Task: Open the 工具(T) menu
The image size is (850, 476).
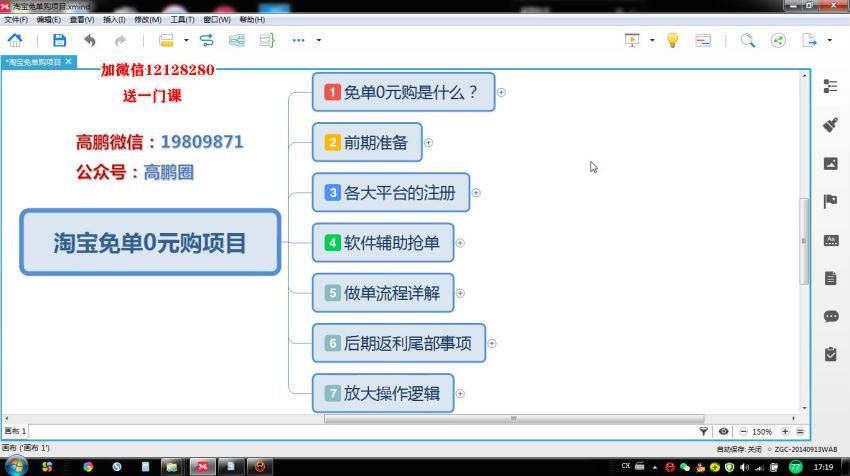Action: (182, 20)
